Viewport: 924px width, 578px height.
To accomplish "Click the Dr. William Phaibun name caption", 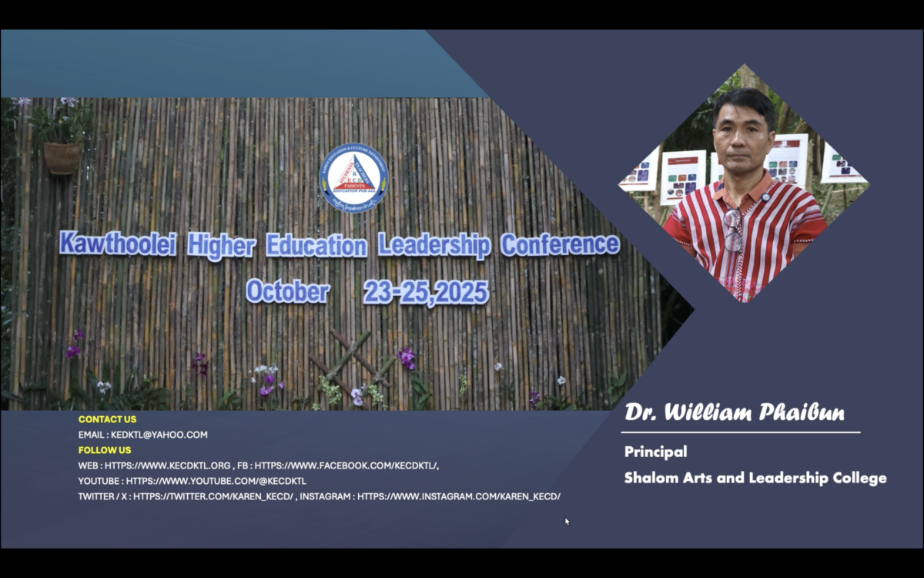I will point(734,412).
